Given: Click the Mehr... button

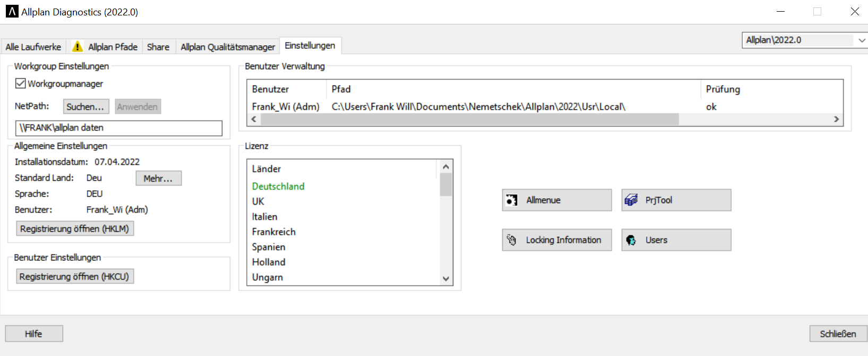Looking at the screenshot, I should coord(158,179).
